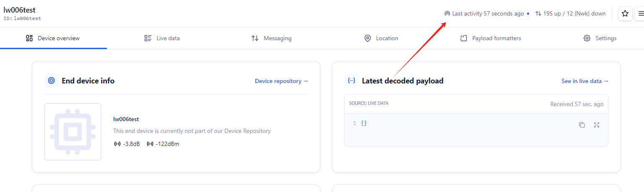Copy the latest decoded payload
This screenshot has height=192, width=644.
[582, 125]
